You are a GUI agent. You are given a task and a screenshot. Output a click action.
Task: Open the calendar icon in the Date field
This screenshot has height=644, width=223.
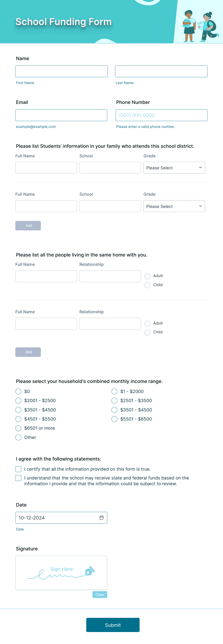[102, 518]
